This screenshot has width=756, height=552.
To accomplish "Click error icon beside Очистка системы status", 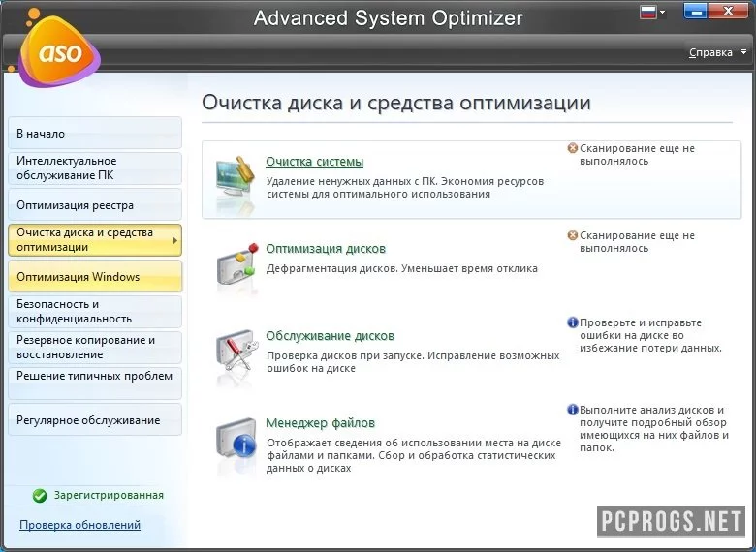I will [572, 148].
